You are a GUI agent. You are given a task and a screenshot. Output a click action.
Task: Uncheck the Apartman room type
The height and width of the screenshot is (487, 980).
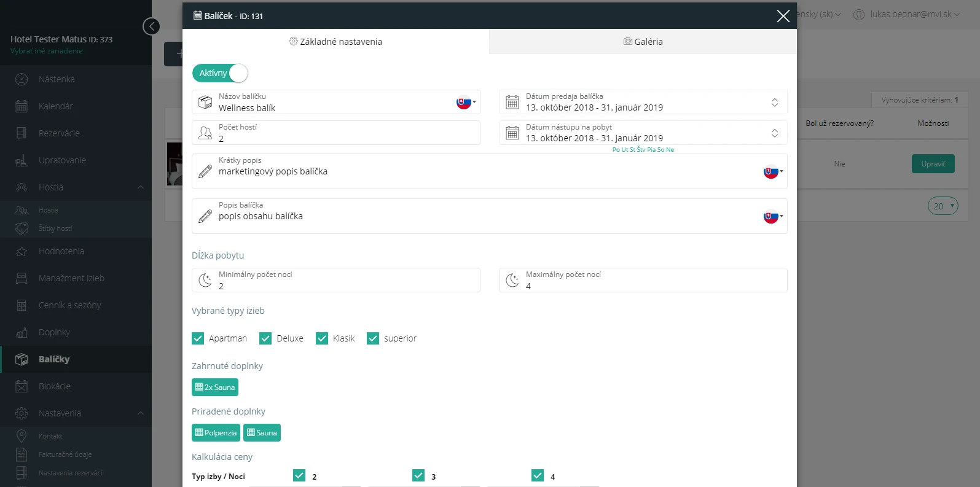pos(198,338)
